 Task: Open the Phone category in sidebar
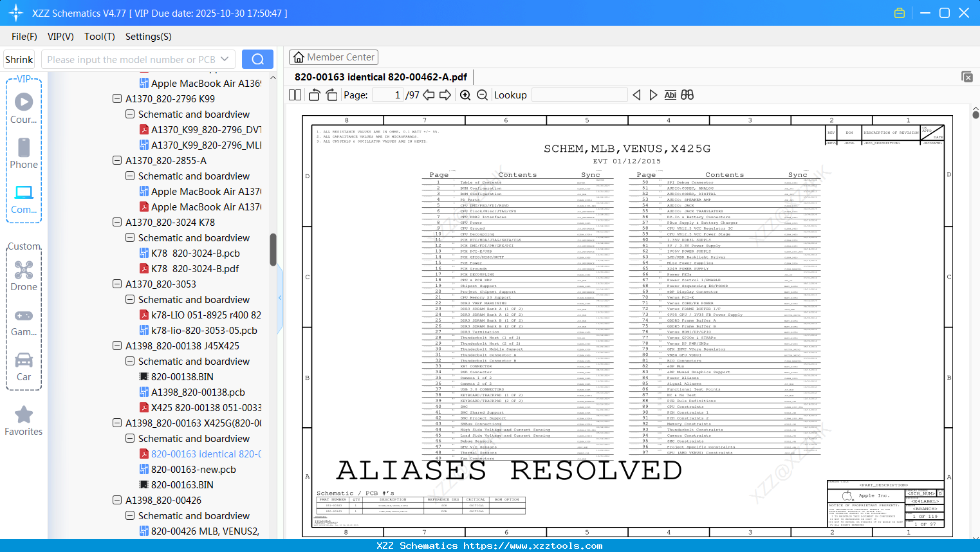tap(24, 153)
